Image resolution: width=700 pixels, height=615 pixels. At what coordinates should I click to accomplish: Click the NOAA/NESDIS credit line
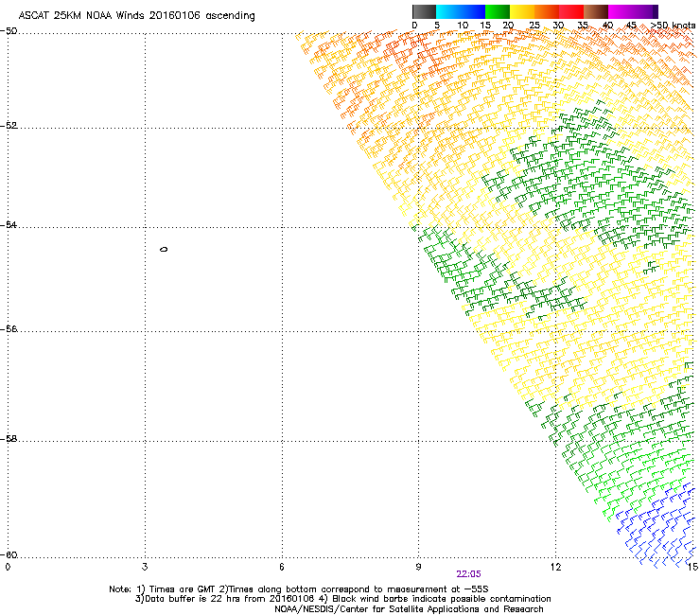click(x=409, y=609)
